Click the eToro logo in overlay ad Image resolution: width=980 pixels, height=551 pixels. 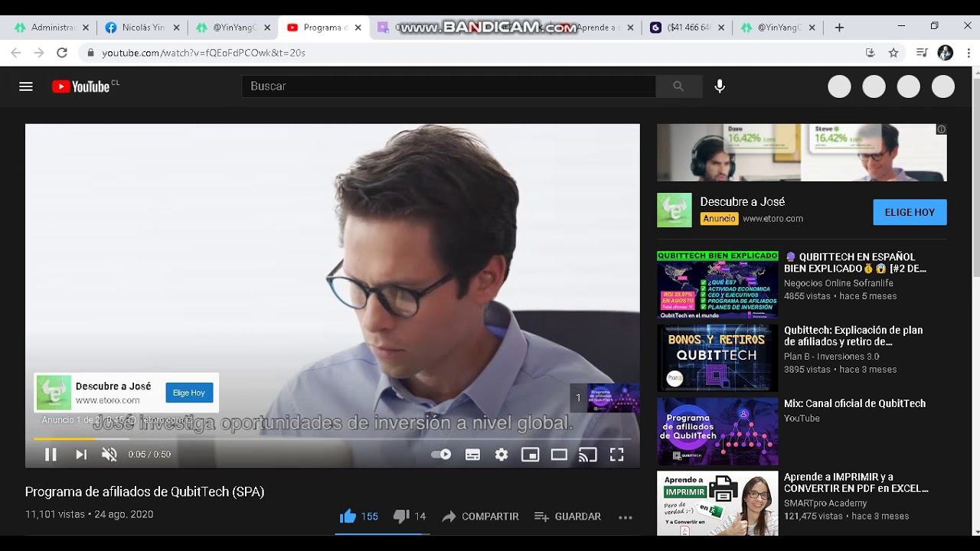(x=54, y=393)
